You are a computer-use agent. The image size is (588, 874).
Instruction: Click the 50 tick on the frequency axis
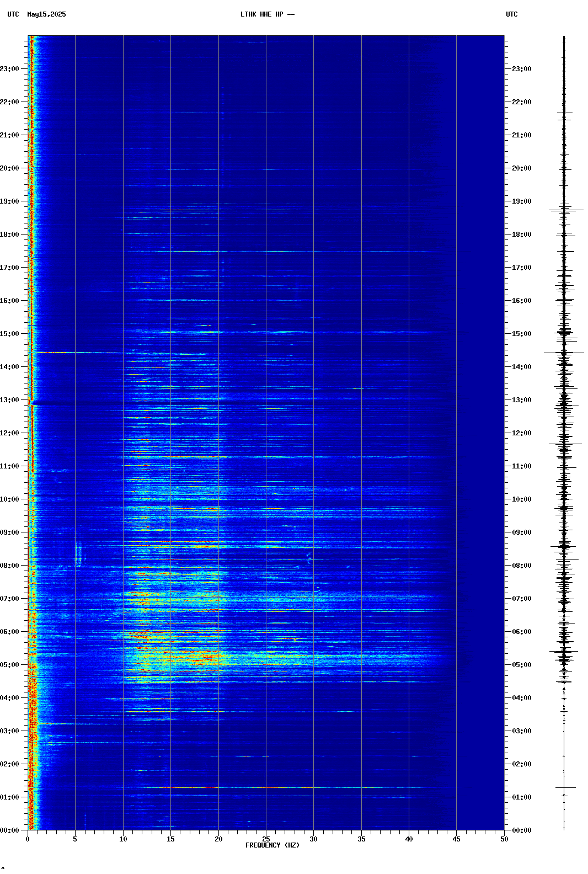point(504,839)
